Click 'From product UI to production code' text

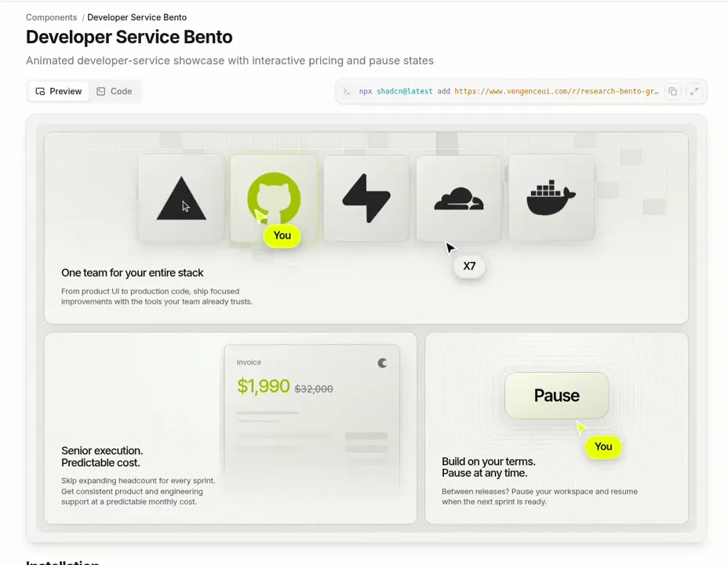157,296
